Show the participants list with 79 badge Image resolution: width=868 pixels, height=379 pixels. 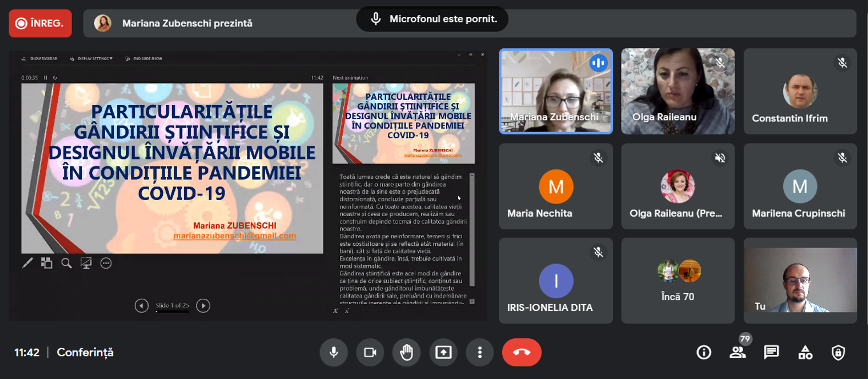click(x=737, y=353)
